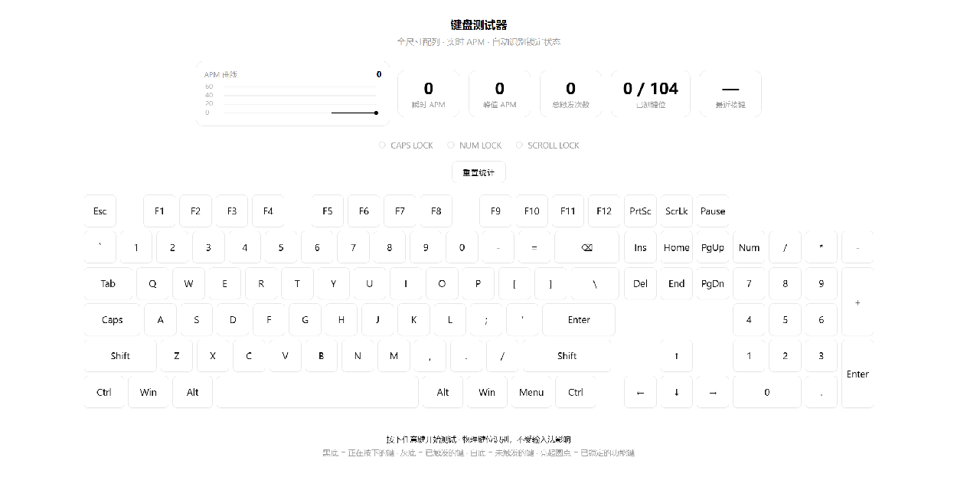
Task: Click the V key
Action: pyautogui.click(x=286, y=356)
